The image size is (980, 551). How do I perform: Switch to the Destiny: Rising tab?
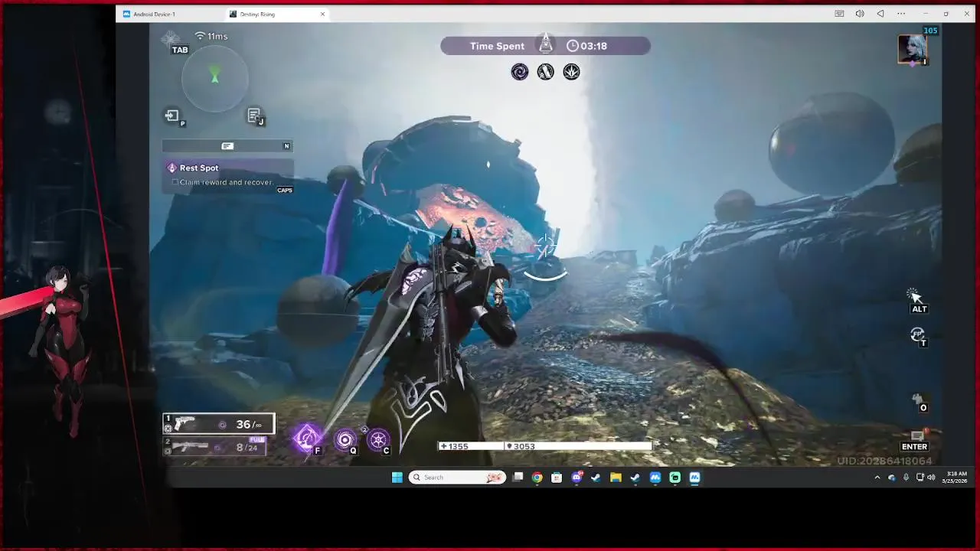point(276,14)
